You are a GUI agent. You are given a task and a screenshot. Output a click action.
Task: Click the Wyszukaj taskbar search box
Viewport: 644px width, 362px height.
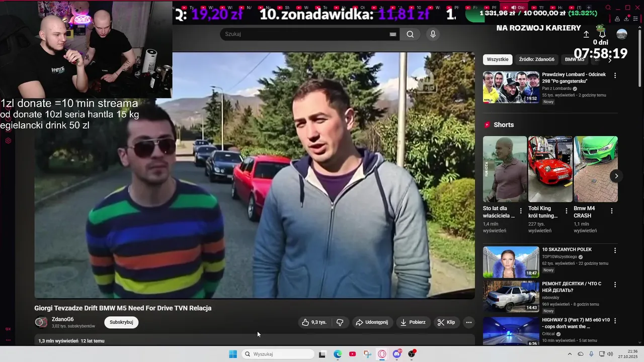(278, 354)
